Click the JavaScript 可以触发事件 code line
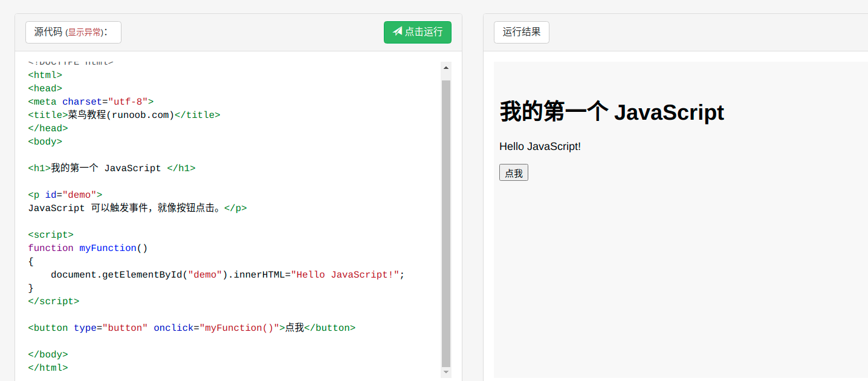This screenshot has height=381, width=868. point(137,208)
